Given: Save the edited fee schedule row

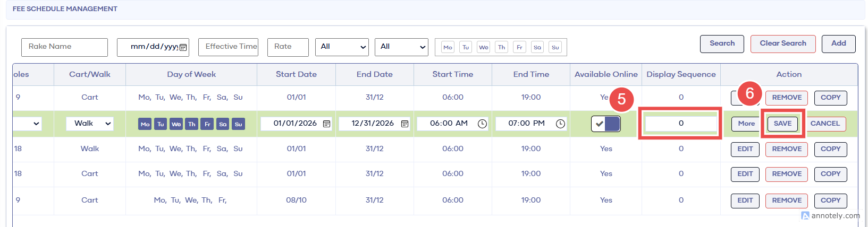Looking at the screenshot, I should (x=782, y=124).
